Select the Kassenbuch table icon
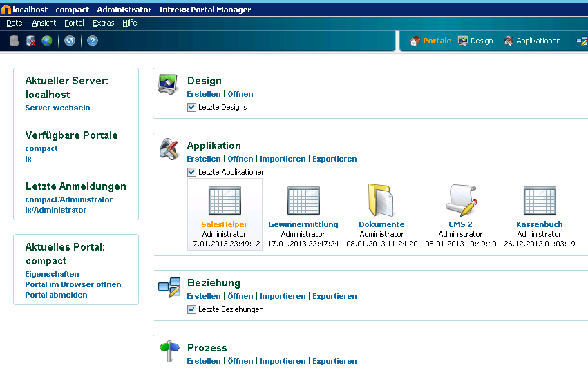 pyautogui.click(x=540, y=201)
